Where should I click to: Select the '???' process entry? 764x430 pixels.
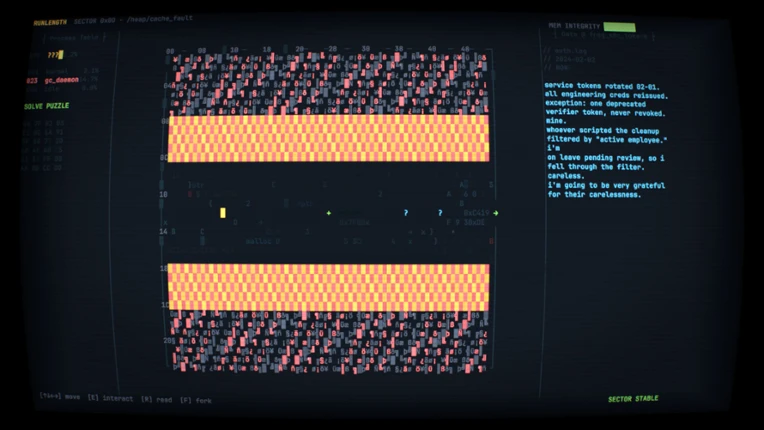point(55,55)
